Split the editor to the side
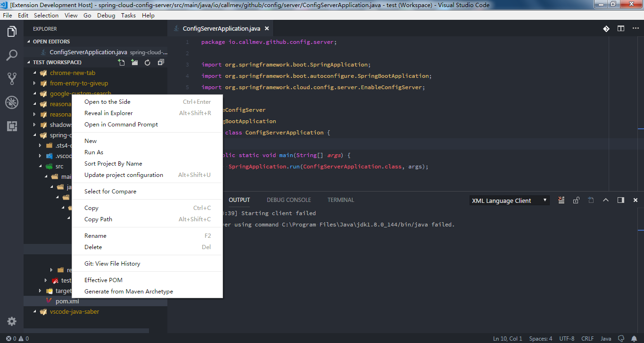Screen dimensions: 644x343 621,29
